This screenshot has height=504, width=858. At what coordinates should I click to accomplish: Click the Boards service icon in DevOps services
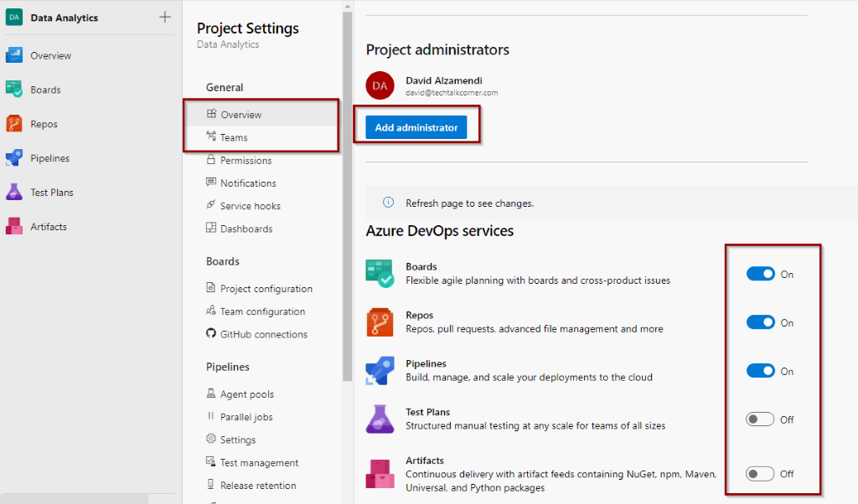click(x=380, y=273)
